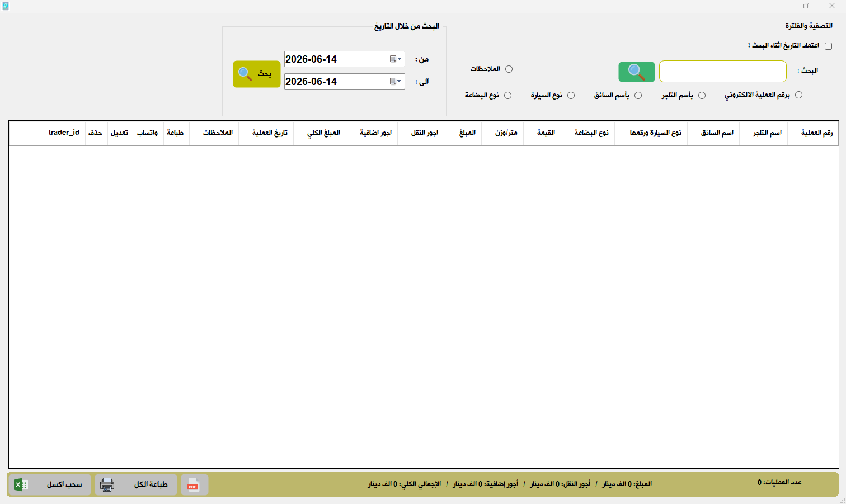The height and width of the screenshot is (504, 846).
Task: Select بأسم التاجر radio option
Action: click(702, 96)
